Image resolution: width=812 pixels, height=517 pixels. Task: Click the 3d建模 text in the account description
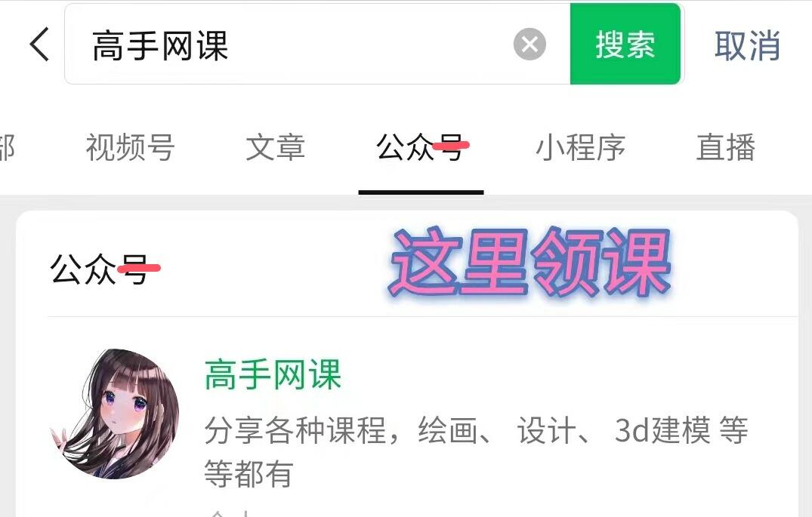click(x=662, y=430)
